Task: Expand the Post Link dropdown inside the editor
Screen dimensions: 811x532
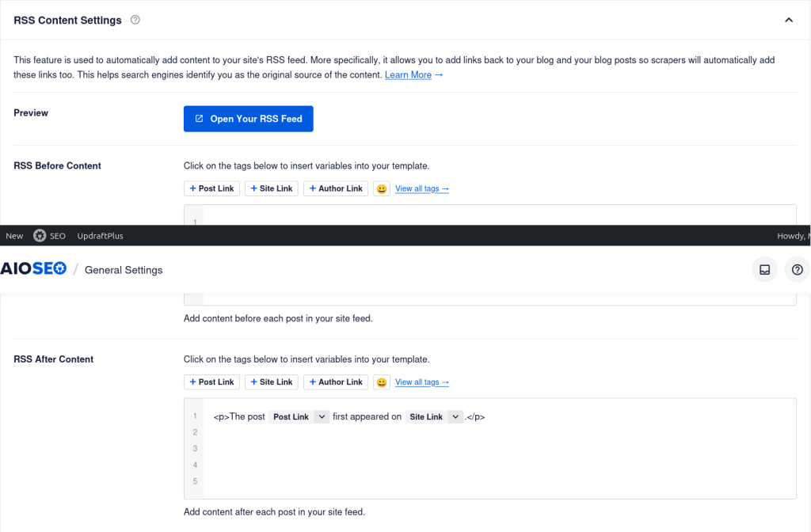Action: click(321, 416)
